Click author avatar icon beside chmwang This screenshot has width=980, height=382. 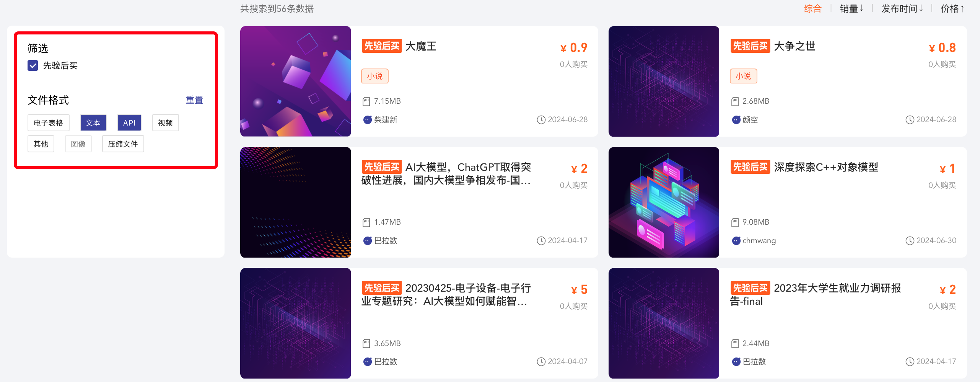[736, 241]
